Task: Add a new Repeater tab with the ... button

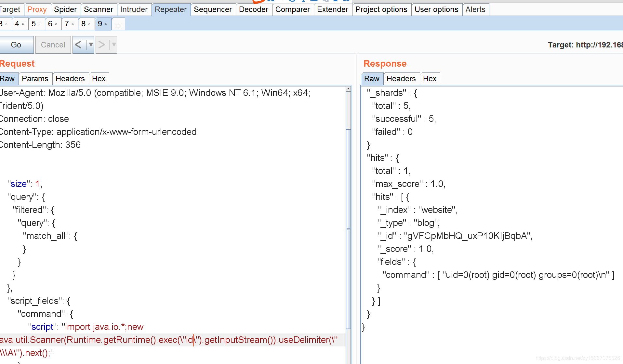Action: [x=118, y=24]
